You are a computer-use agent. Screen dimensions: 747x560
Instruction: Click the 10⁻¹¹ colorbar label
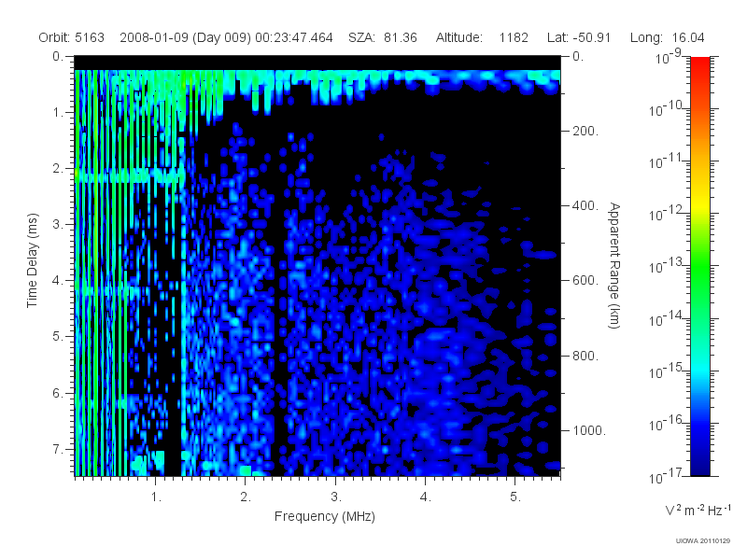coord(667,161)
